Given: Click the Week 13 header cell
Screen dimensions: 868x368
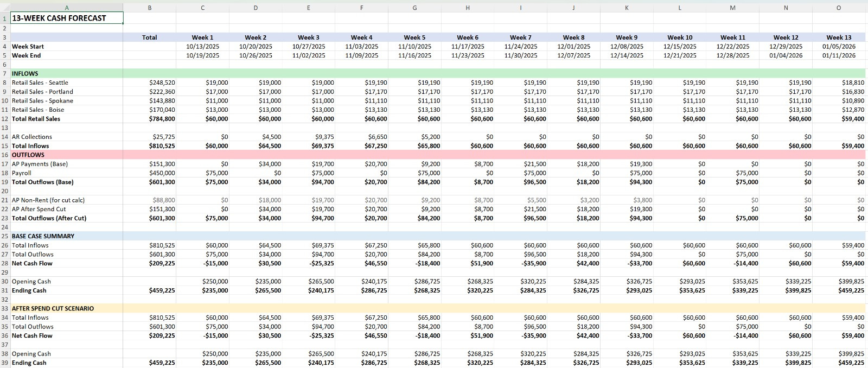Looking at the screenshot, I should [x=839, y=37].
